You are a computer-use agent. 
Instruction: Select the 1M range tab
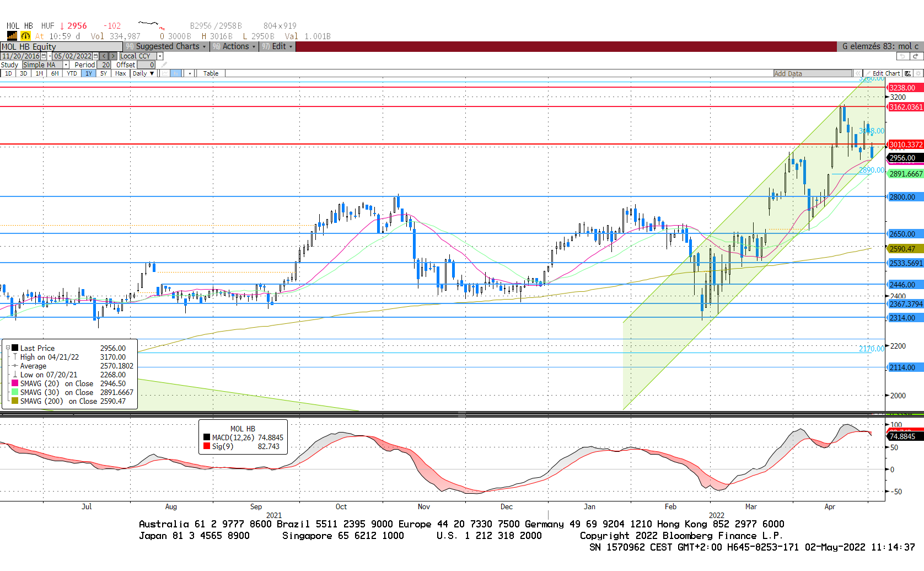click(39, 73)
